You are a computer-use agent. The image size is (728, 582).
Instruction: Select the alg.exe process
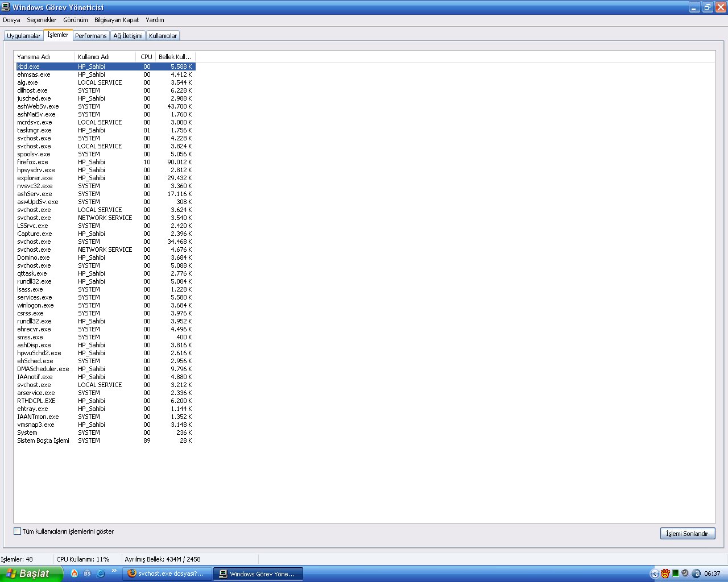(105, 82)
